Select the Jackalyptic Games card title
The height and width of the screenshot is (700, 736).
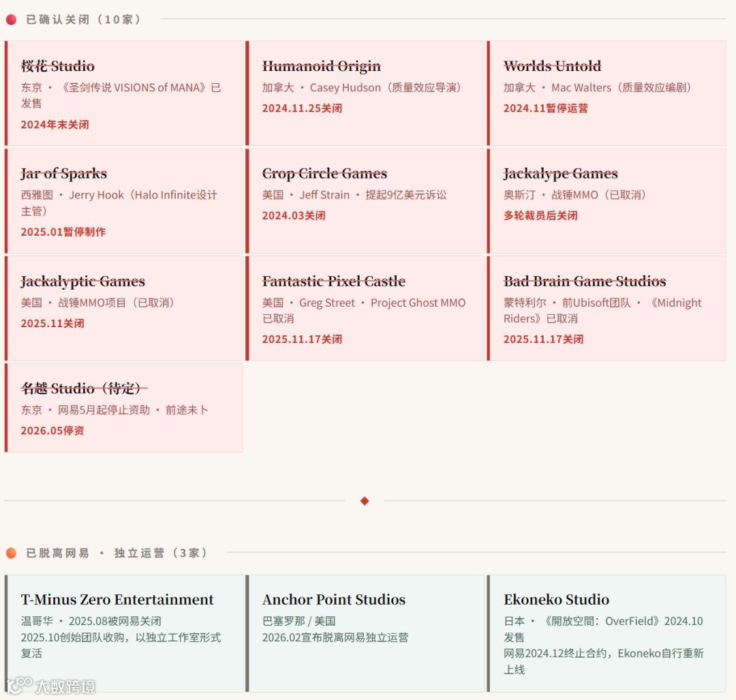(x=83, y=281)
